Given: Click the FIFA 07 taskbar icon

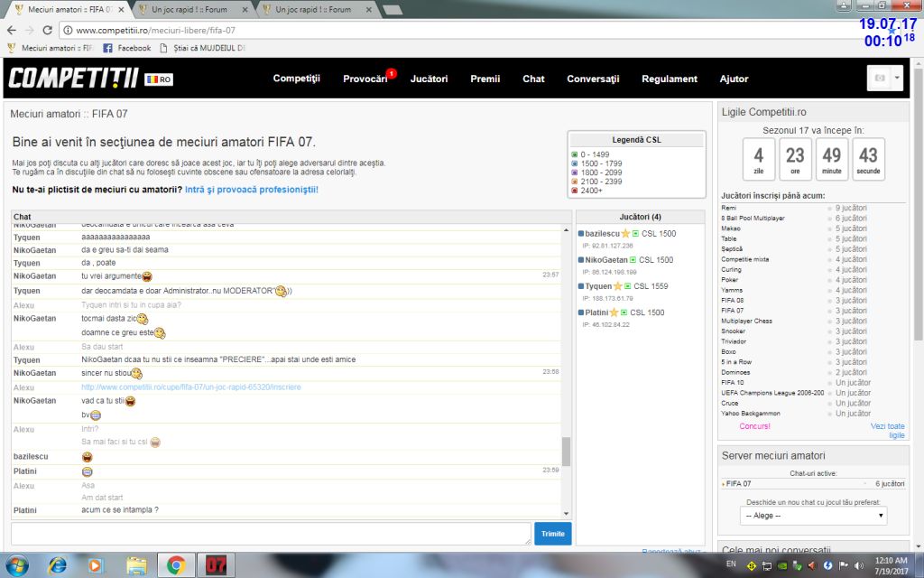Looking at the screenshot, I should click(x=215, y=565).
